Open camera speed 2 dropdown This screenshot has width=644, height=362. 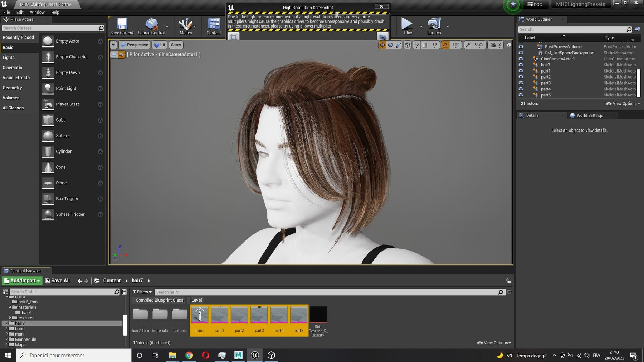point(496,45)
